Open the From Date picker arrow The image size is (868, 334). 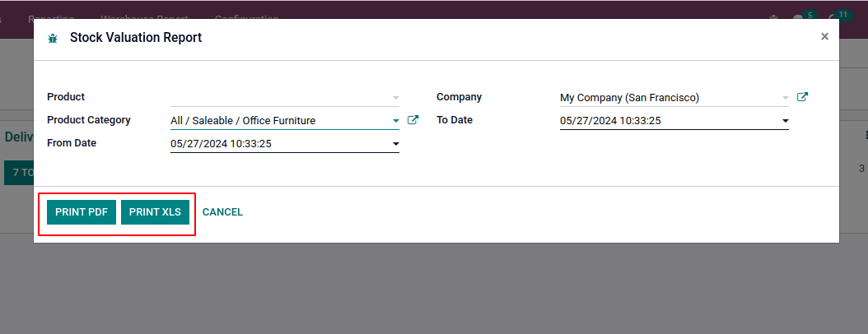[396, 144]
